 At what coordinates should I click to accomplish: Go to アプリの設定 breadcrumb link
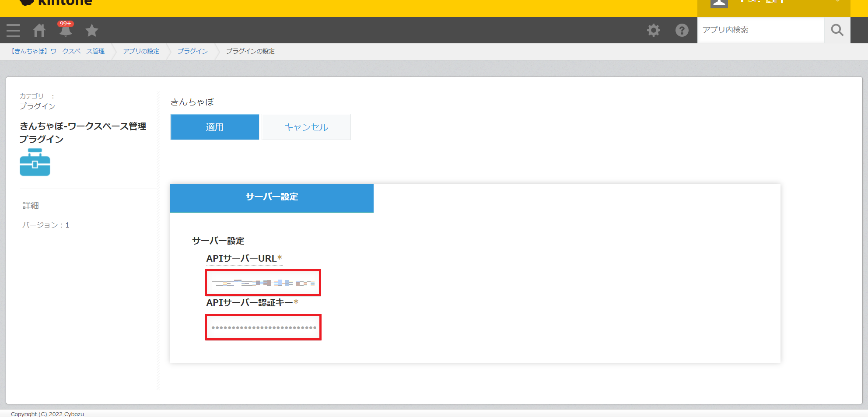pyautogui.click(x=141, y=51)
